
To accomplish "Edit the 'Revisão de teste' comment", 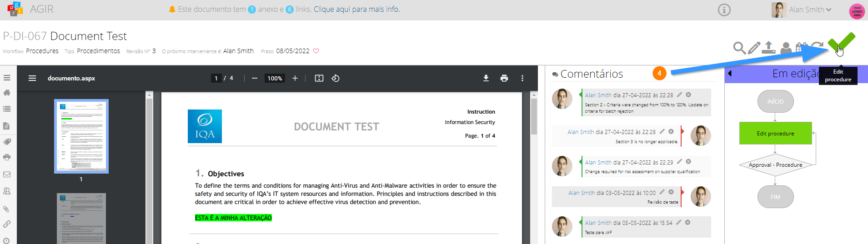I will pyautogui.click(x=662, y=192).
